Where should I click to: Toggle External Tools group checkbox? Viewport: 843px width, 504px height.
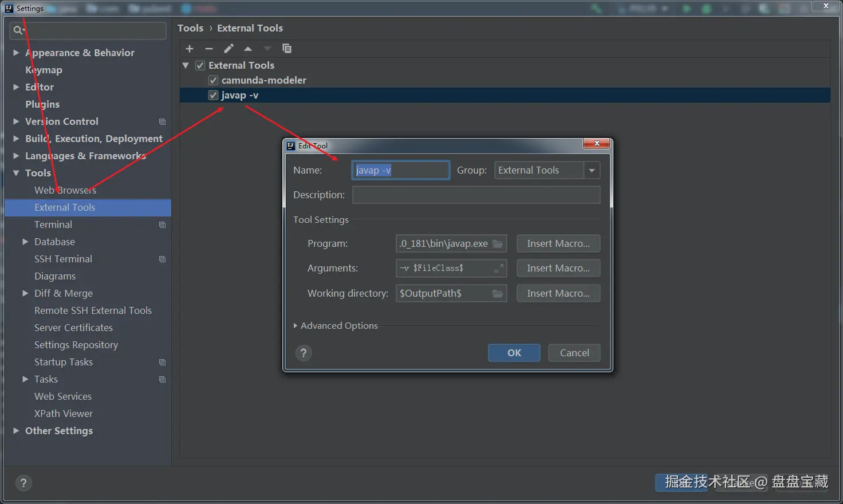click(x=200, y=65)
